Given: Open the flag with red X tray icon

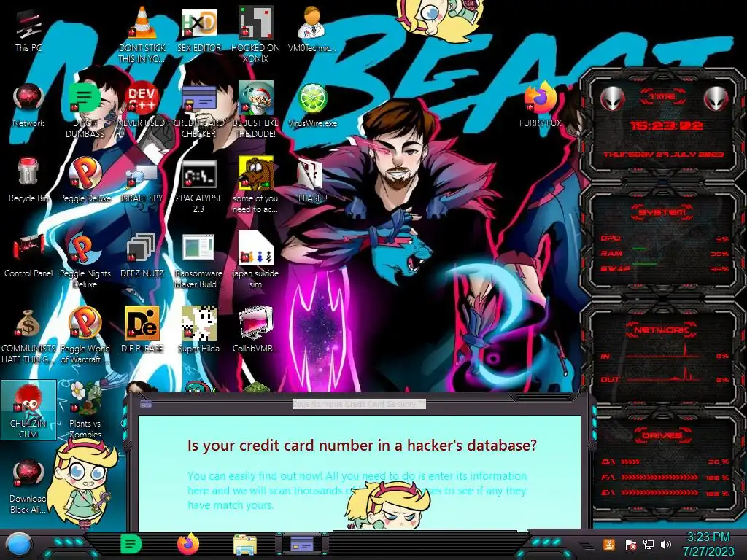Looking at the screenshot, I should coord(630,544).
